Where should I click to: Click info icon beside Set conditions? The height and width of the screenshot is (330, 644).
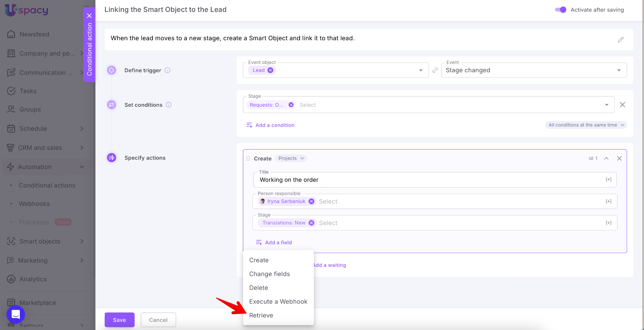169,105
